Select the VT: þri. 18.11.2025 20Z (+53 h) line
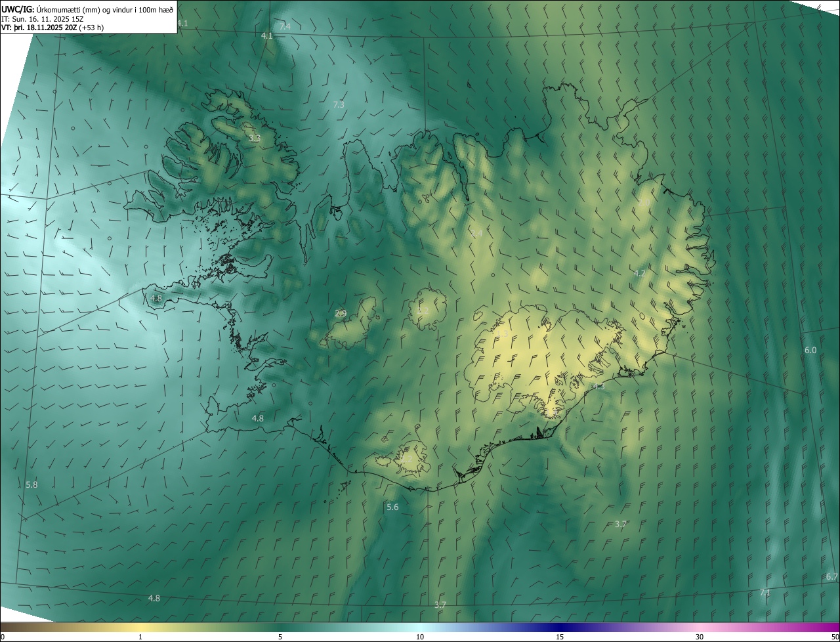The height and width of the screenshot is (642, 840). pyautogui.click(x=52, y=28)
